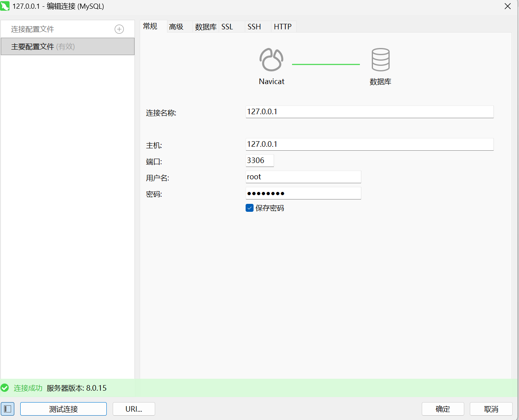
Task: Select 主要配置文件 (有效) profile
Action: pos(67,46)
